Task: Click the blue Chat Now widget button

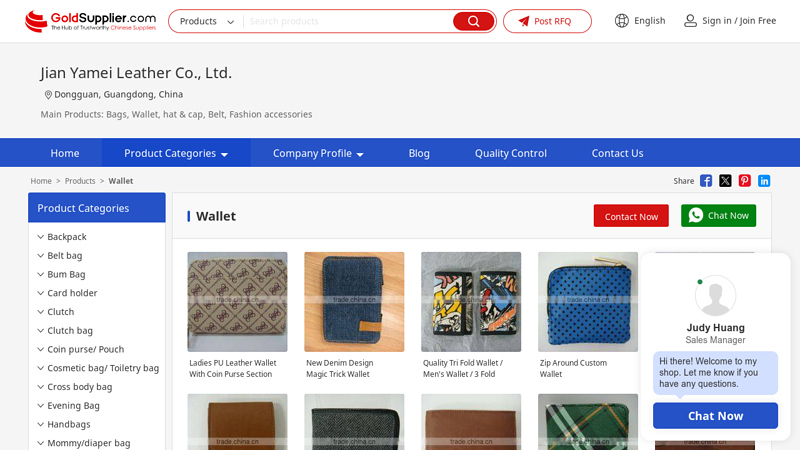Action: 715,416
